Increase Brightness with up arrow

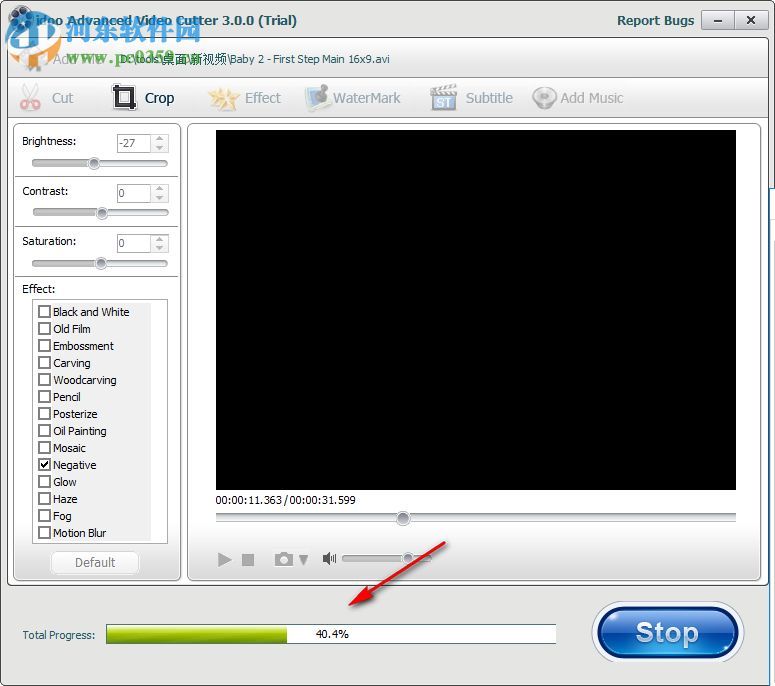[x=159, y=139]
